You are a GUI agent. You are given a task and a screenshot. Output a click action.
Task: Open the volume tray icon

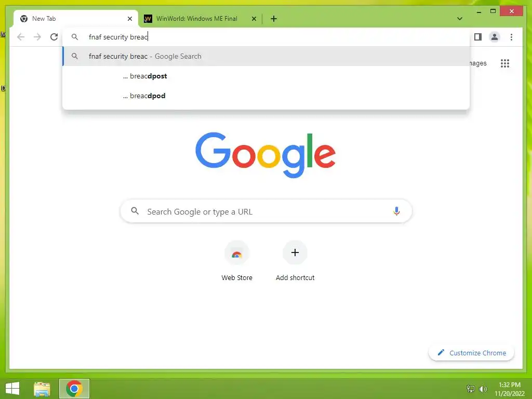[483, 389]
